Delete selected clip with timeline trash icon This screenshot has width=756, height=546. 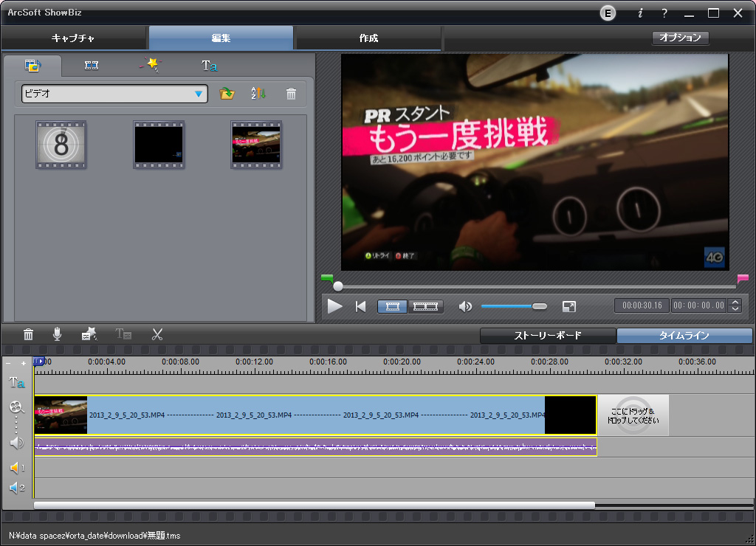(x=28, y=334)
